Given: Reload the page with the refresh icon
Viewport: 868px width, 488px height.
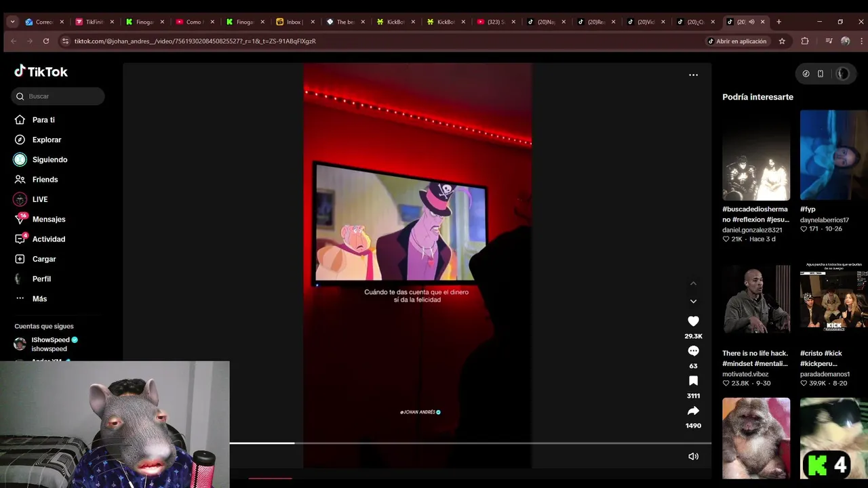Looking at the screenshot, I should pyautogui.click(x=46, y=41).
